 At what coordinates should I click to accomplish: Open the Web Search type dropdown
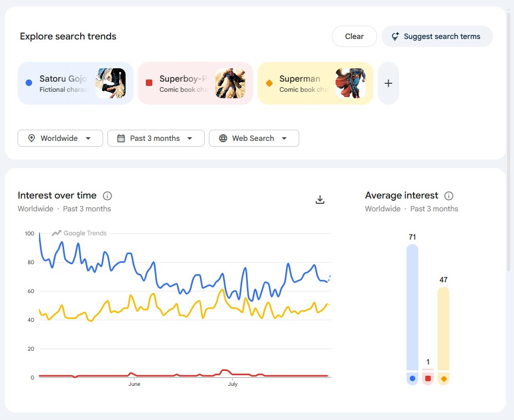pos(254,138)
